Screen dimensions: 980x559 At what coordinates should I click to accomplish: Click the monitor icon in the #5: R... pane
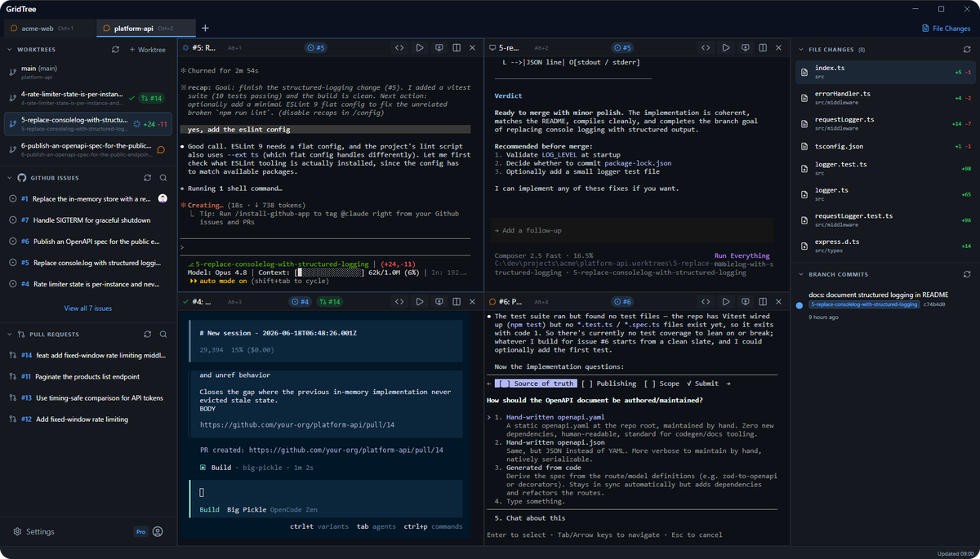click(439, 48)
